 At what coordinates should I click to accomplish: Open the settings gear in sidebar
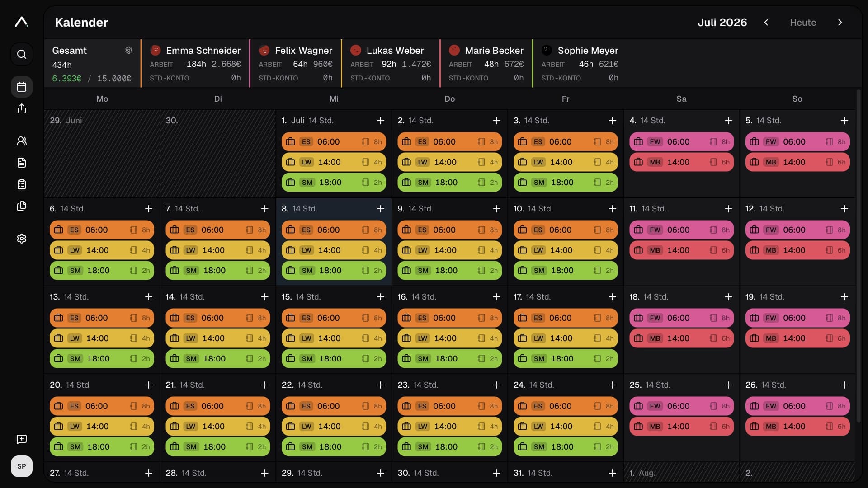coord(22,239)
